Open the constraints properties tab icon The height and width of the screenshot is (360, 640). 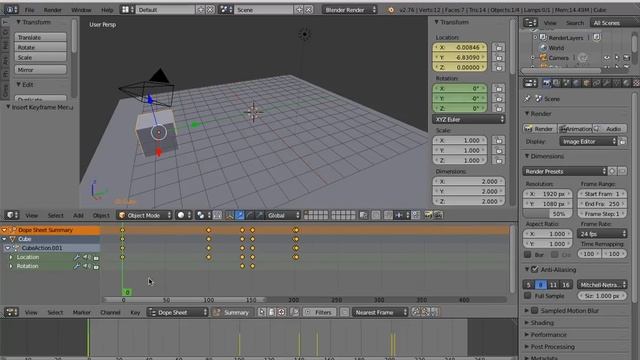tap(596, 83)
